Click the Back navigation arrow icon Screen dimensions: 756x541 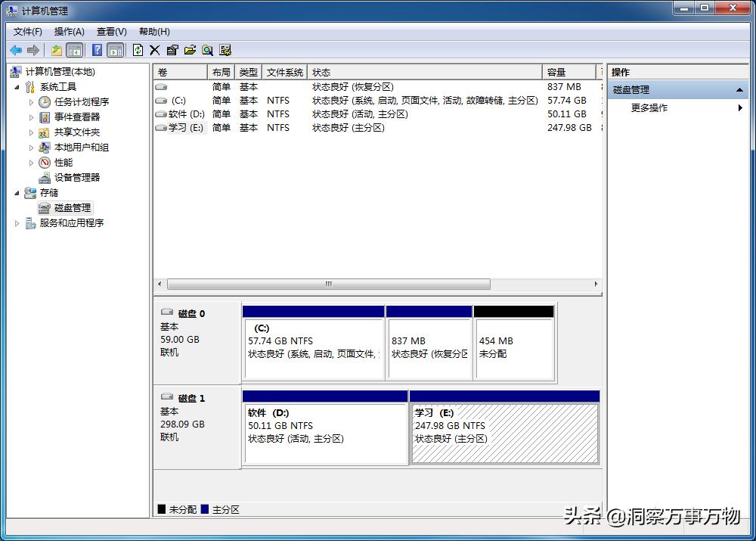pyautogui.click(x=16, y=50)
